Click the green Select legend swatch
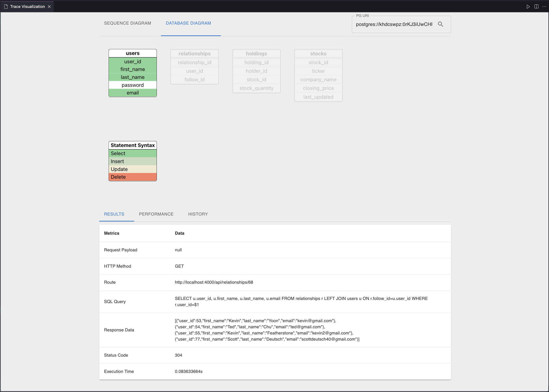Image resolution: width=549 pixels, height=392 pixels. pos(133,154)
